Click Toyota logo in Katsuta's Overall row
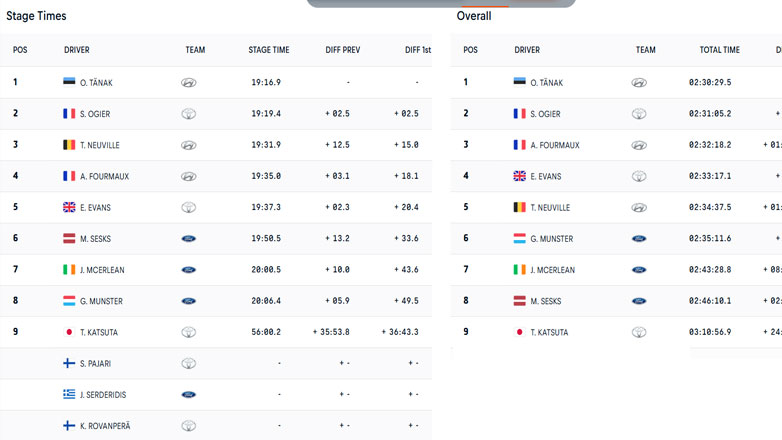 pos(639,332)
